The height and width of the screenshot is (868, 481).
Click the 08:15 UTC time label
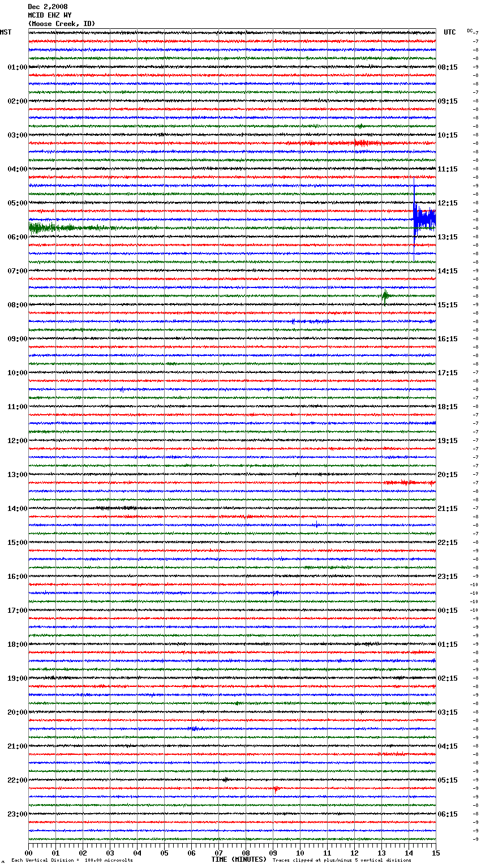click(x=448, y=67)
